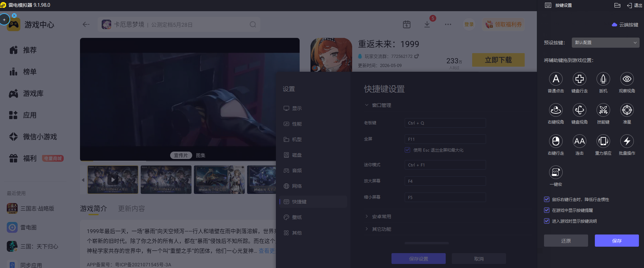
Task: Pick the 键盘行走 D-pad key icon
Action: (580, 79)
